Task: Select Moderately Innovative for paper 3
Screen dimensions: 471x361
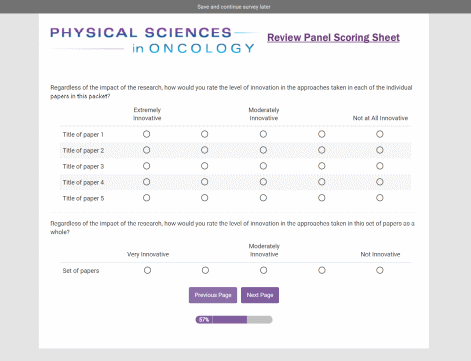Action: point(263,166)
